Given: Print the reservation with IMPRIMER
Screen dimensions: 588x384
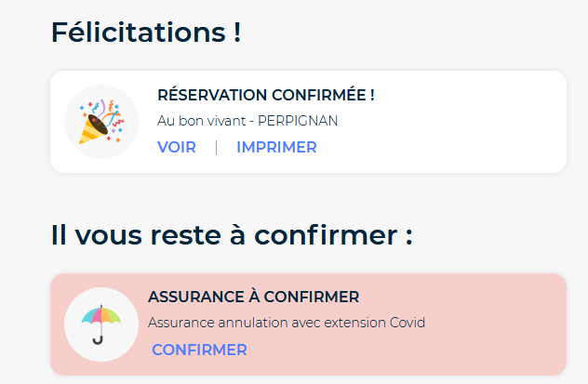Looking at the screenshot, I should click(276, 147).
